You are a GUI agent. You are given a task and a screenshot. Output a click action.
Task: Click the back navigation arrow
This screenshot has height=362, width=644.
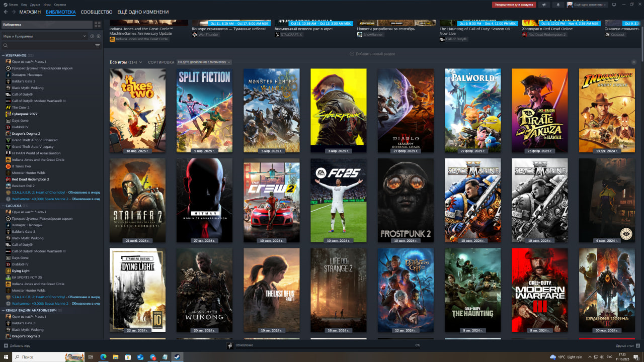pos(6,12)
